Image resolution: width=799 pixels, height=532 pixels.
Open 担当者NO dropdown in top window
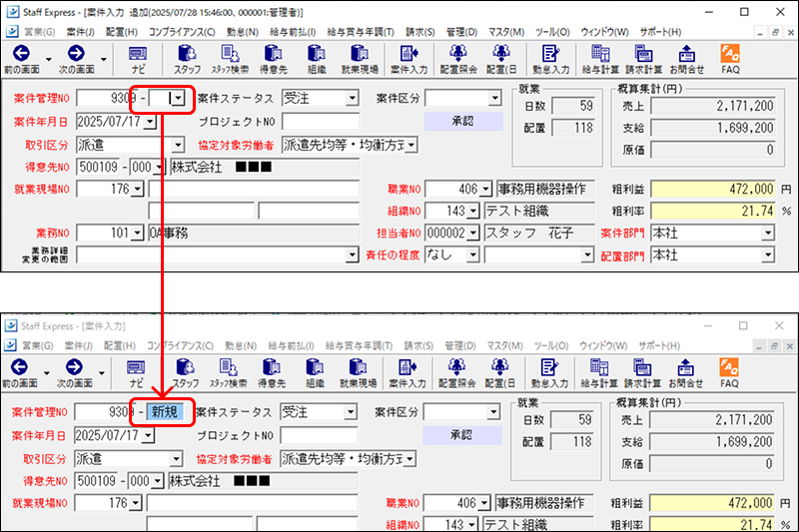[473, 234]
